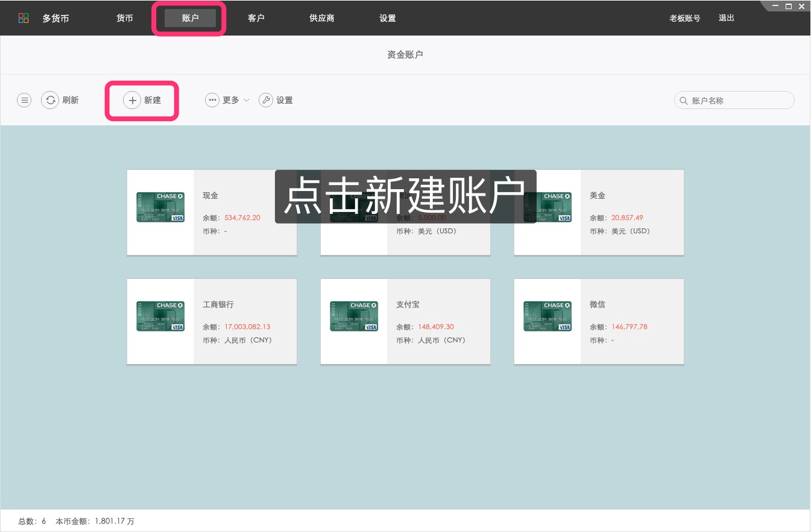Select the 美金 account card image

tap(548, 207)
